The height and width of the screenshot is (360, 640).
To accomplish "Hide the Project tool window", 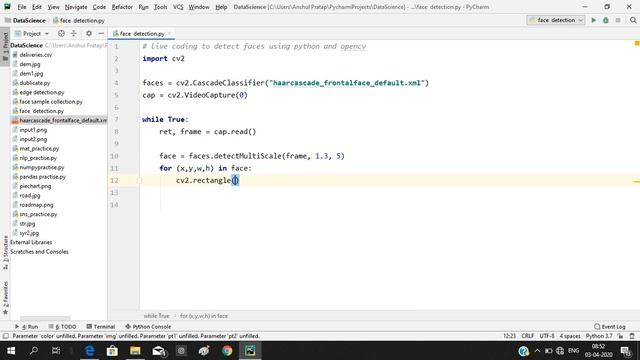I will (x=101, y=33).
